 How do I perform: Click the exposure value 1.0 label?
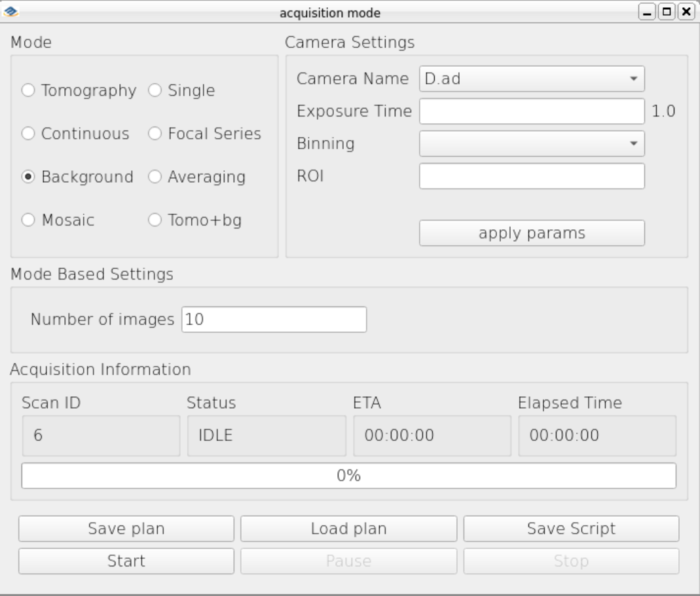[663, 111]
